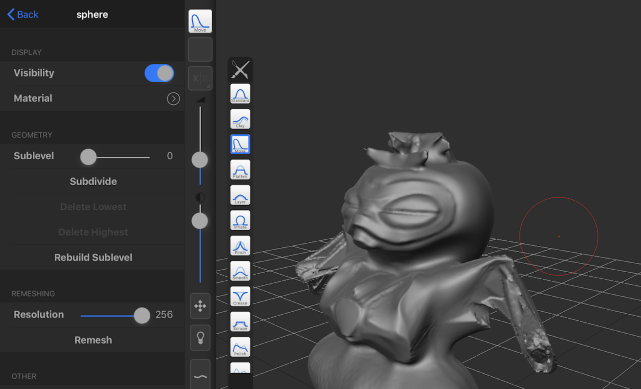
Task: Tap the tilde stroke button at bottom
Action: 200,375
